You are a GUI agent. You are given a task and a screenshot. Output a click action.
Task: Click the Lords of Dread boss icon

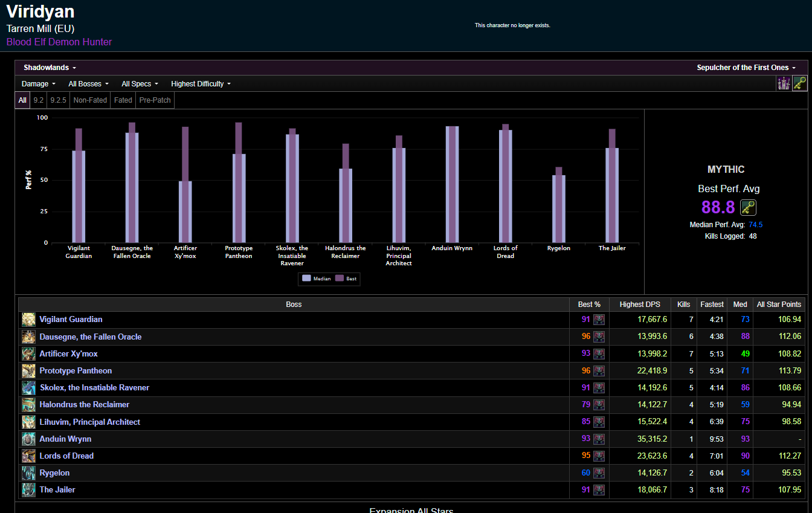click(x=28, y=456)
